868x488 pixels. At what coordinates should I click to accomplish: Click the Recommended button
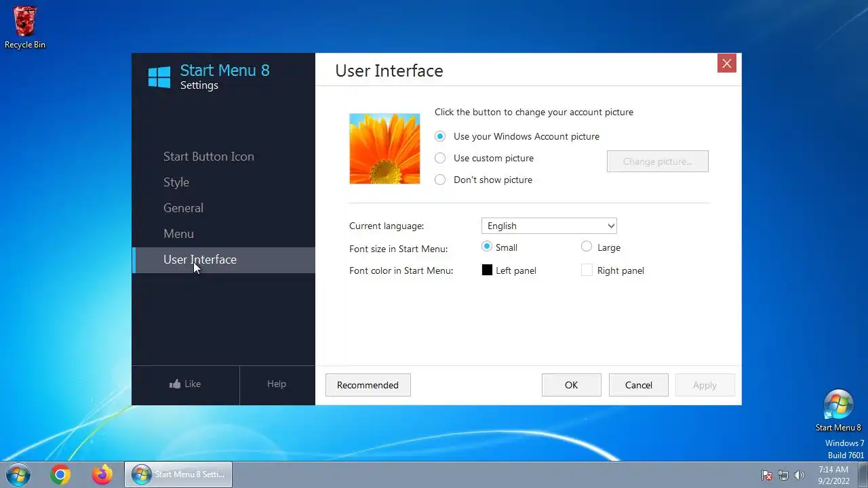368,385
